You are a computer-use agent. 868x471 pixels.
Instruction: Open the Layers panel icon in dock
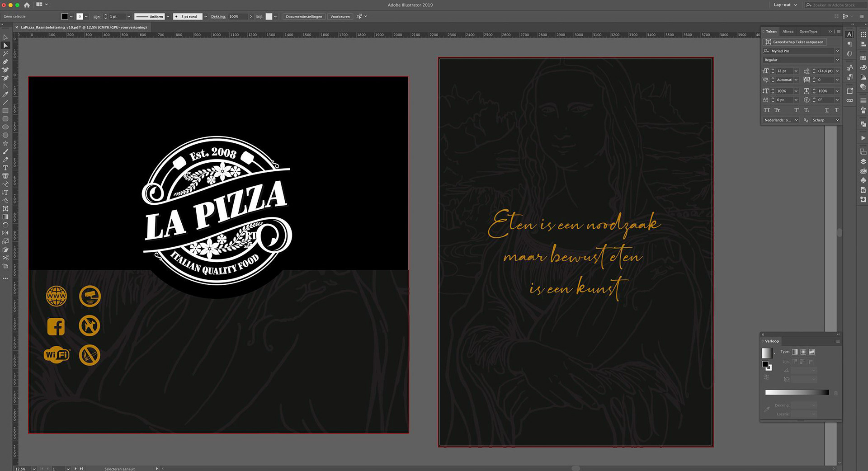click(x=863, y=161)
